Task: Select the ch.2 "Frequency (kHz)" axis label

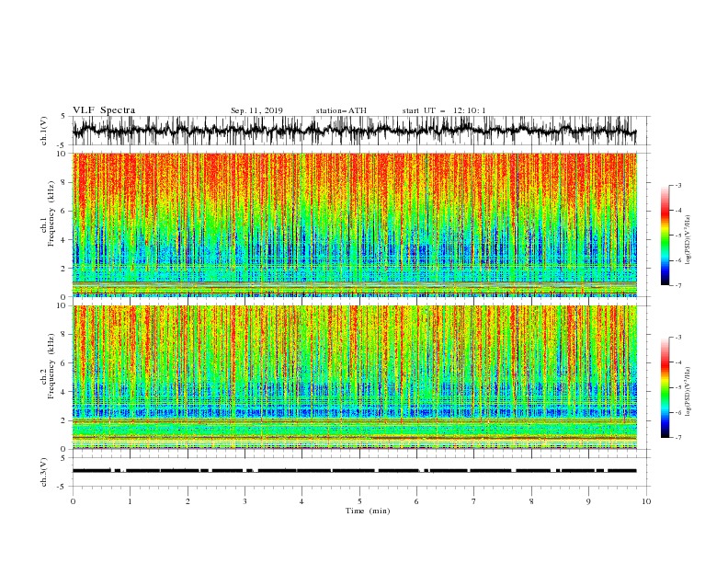Action: (x=51, y=366)
